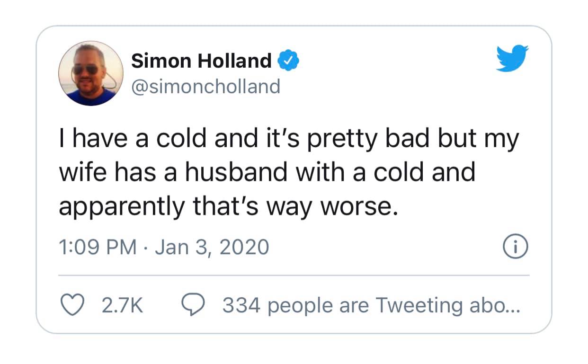Open Simon Holland's profile picture
The height and width of the screenshot is (364, 588).
(x=91, y=73)
